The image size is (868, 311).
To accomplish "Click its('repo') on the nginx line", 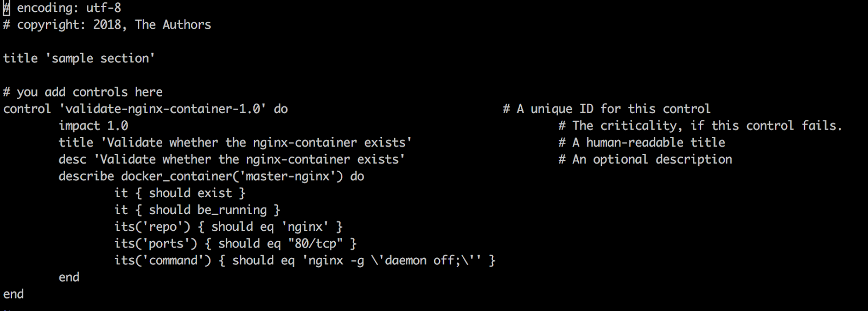I will point(152,226).
